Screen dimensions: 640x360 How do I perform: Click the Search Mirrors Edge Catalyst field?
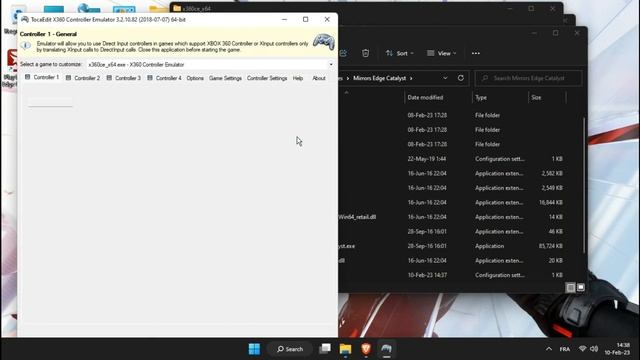(x=529, y=78)
